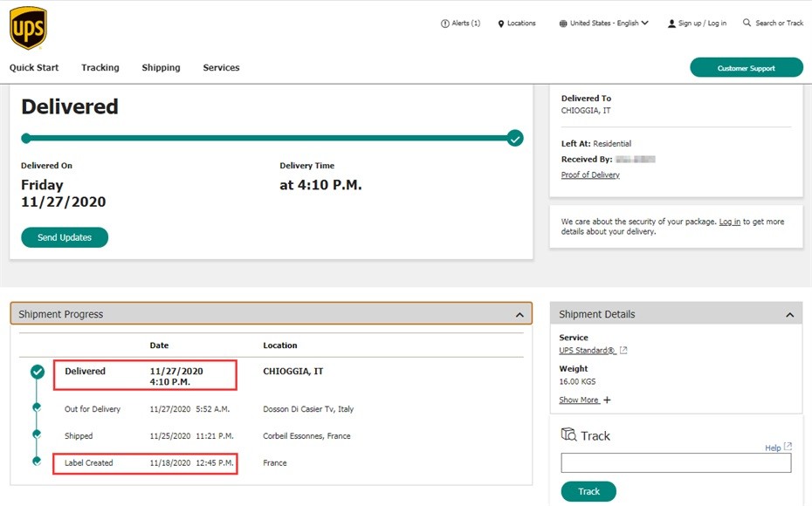Click the Out for Delivery timeline dot
Image resolution: width=812 pixels, height=506 pixels.
point(37,407)
